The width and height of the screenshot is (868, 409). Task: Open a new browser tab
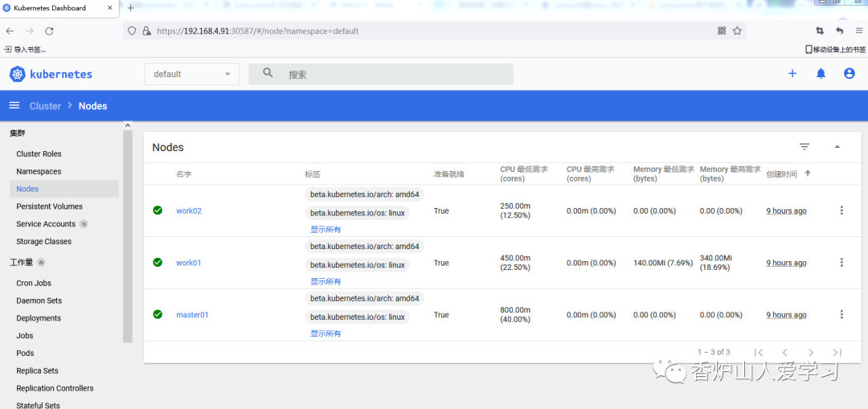pos(131,8)
